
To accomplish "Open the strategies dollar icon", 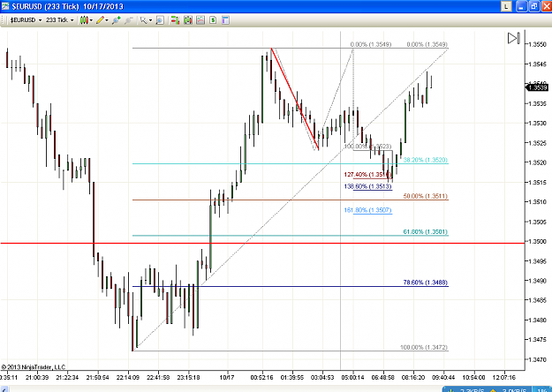I will click(x=213, y=20).
